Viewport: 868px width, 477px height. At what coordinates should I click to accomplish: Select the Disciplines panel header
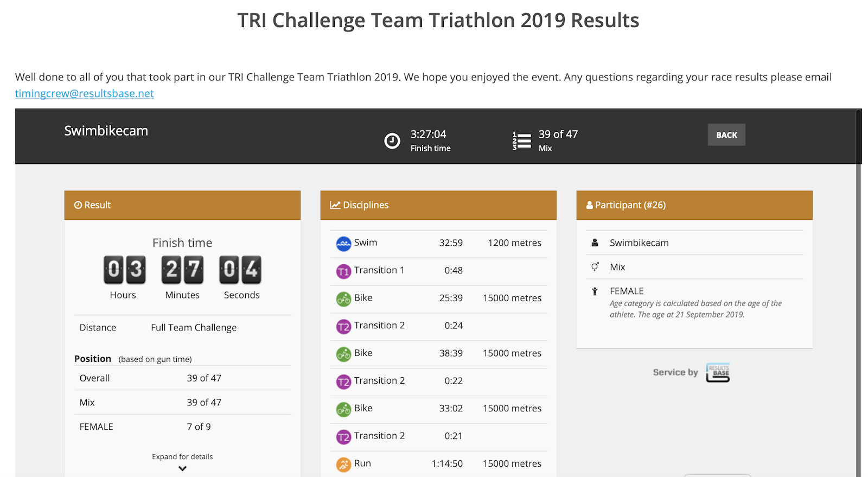(x=438, y=205)
